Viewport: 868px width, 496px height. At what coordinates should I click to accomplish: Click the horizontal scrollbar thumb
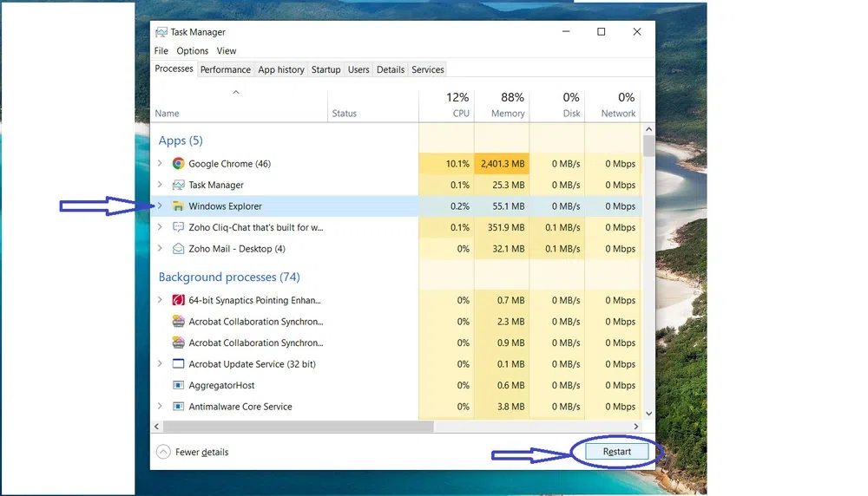tap(299, 427)
